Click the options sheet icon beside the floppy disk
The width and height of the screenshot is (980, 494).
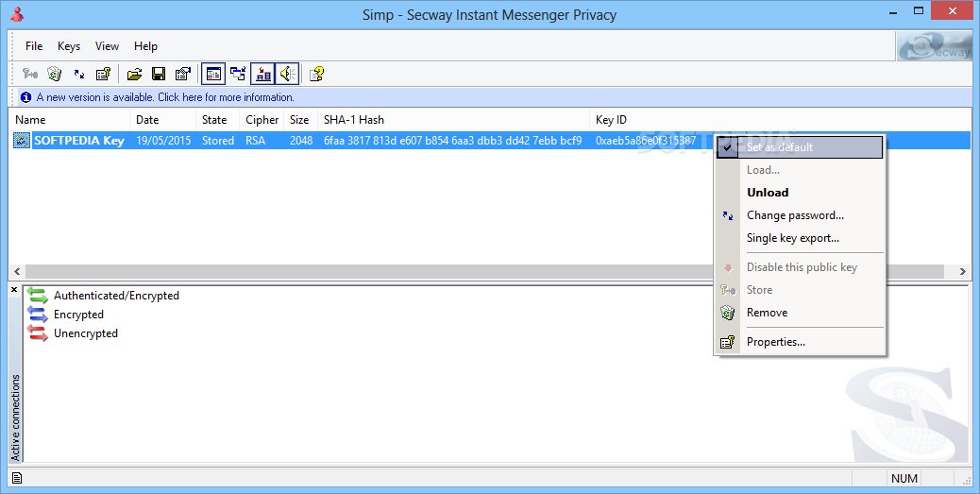point(182,75)
